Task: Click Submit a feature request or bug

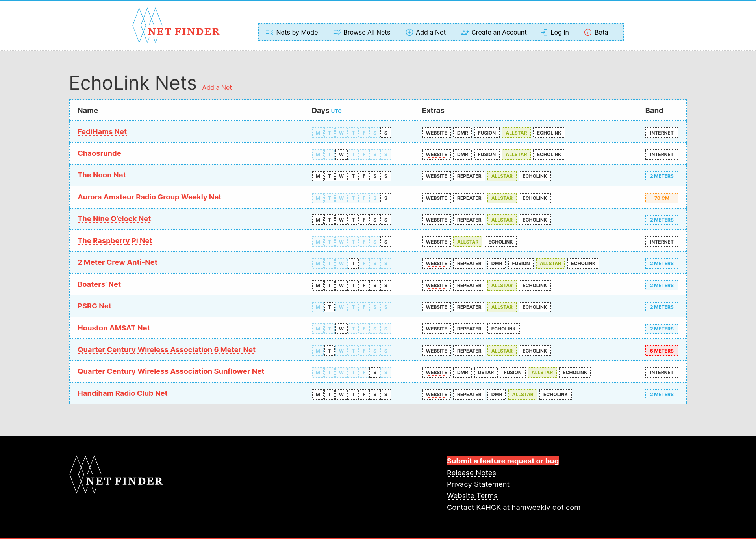Action: point(502,461)
